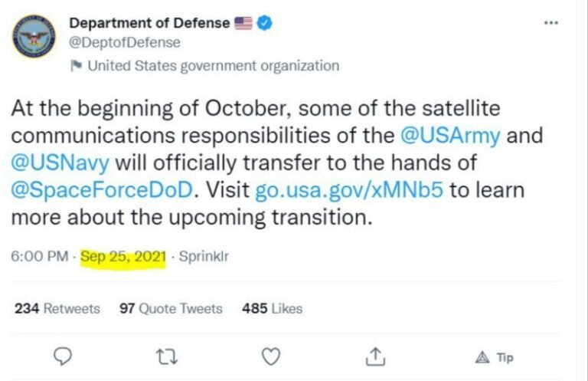Open the @USNavy mention
588x381 pixels.
[x=59, y=163]
